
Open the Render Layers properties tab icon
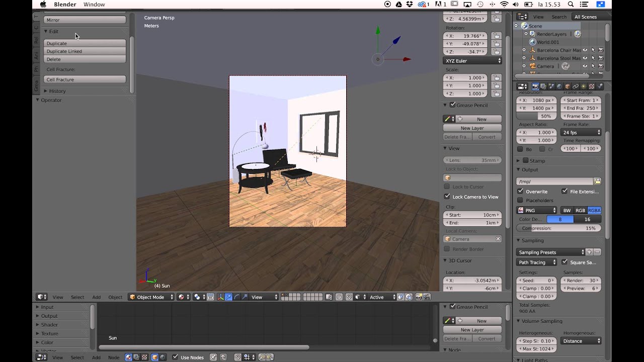tap(543, 86)
